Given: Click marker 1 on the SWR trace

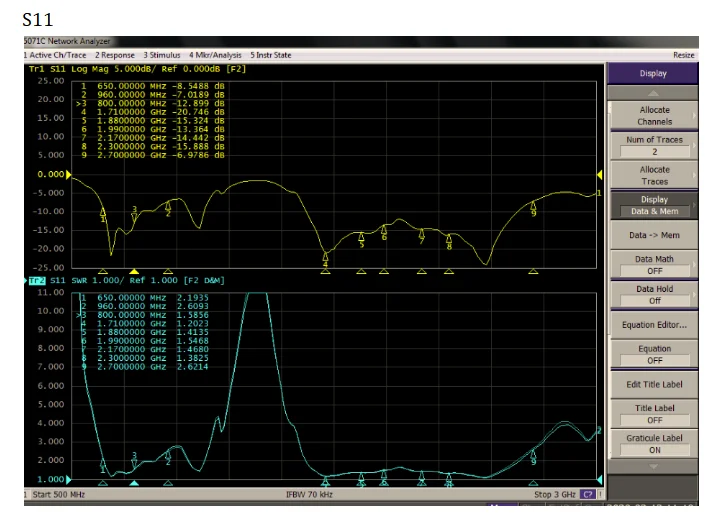Looking at the screenshot, I should click(x=103, y=464).
